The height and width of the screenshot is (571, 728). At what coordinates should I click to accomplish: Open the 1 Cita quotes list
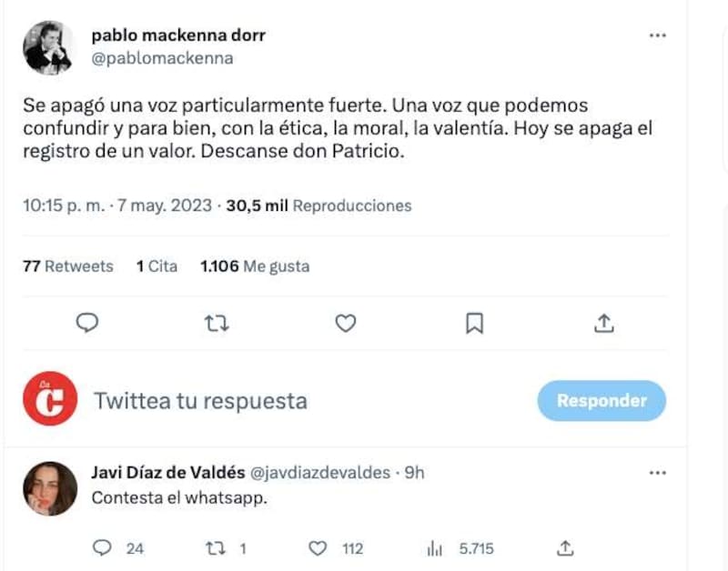coord(157,266)
